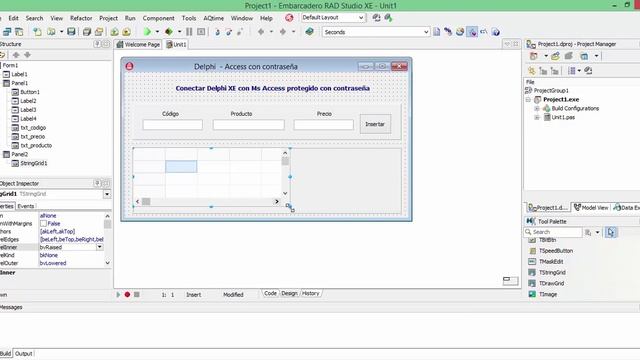Screen dimensions: 640x360
Task: Expand the Build Configurations node
Action: point(537,108)
